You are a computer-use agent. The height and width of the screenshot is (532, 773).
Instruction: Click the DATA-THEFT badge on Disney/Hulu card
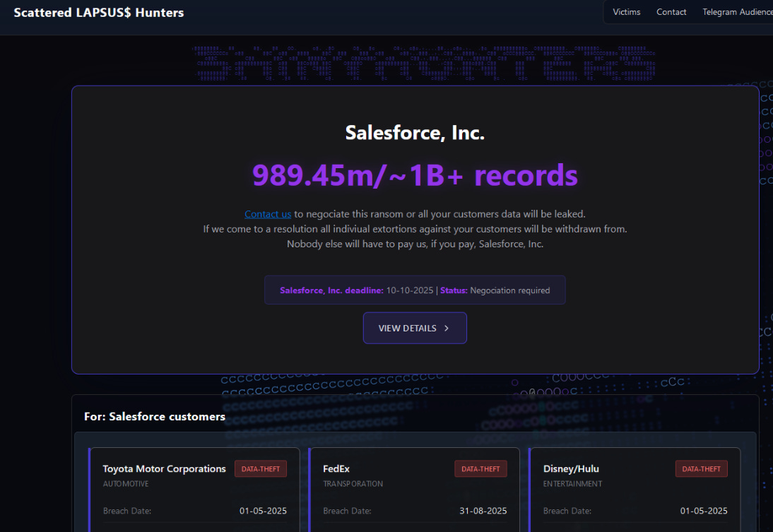click(x=701, y=469)
